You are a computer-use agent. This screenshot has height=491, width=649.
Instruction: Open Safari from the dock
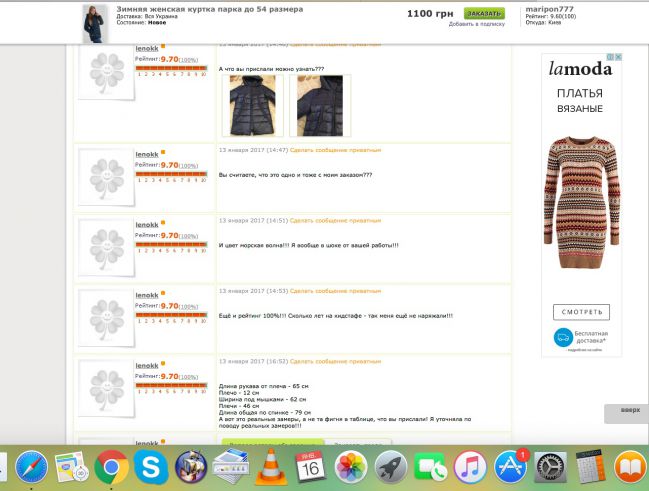[x=31, y=467]
